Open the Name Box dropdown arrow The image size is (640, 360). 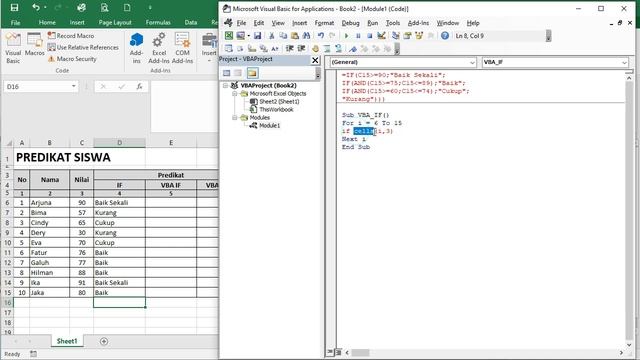click(73, 86)
